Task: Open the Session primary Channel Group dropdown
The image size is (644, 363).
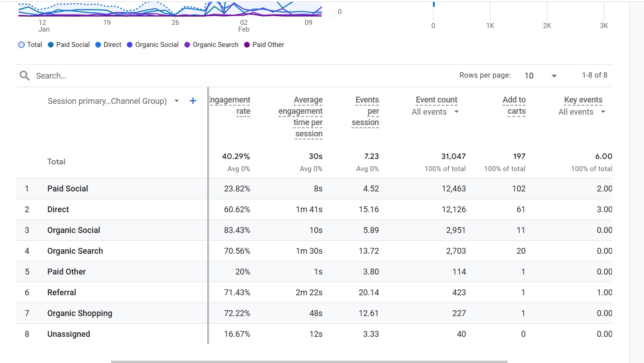Action: point(176,101)
